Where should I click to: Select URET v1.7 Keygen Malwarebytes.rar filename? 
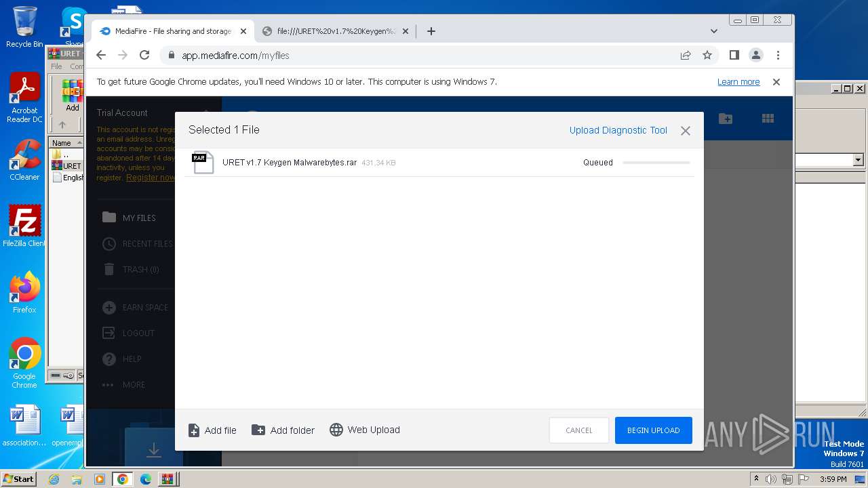[x=290, y=163]
